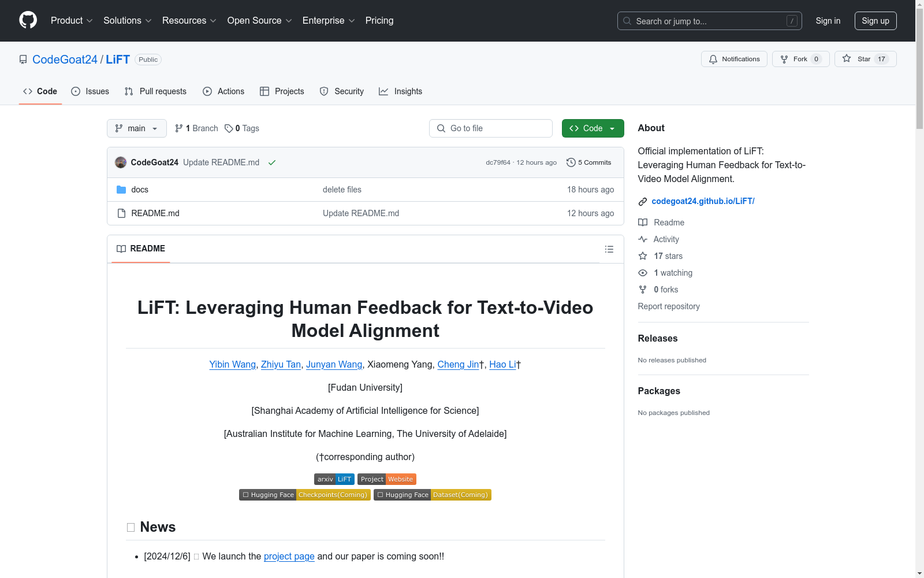This screenshot has height=578, width=924.
Task: Open Cheng Jin author link
Action: coord(459,364)
